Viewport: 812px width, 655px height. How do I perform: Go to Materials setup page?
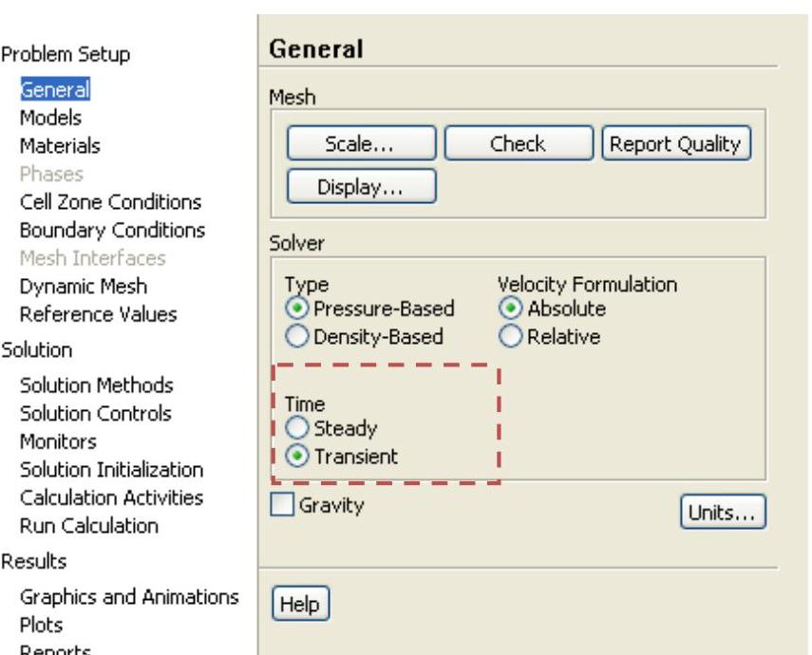click(x=60, y=146)
